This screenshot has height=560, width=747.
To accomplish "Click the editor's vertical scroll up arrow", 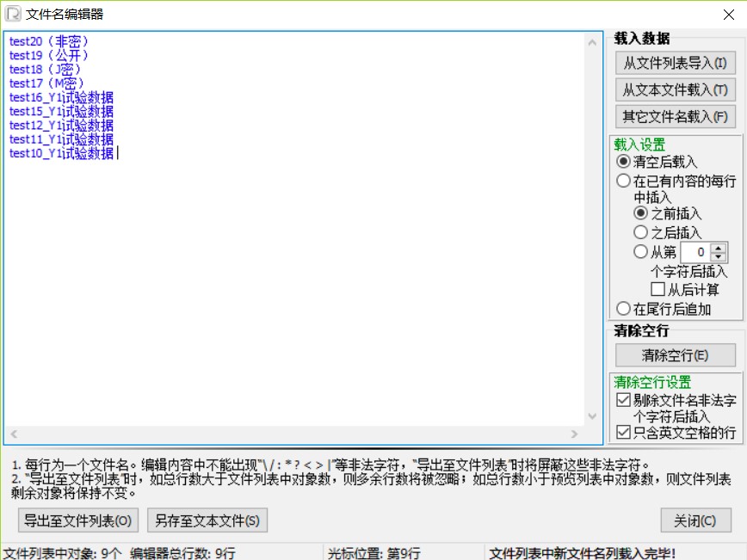I will pyautogui.click(x=592, y=43).
